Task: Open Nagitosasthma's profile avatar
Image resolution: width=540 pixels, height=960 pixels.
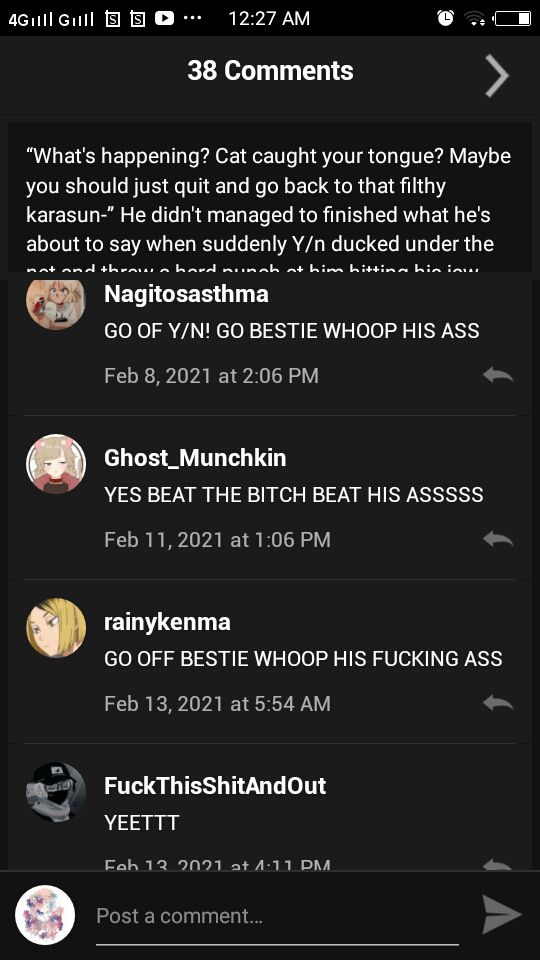Action: (56, 301)
